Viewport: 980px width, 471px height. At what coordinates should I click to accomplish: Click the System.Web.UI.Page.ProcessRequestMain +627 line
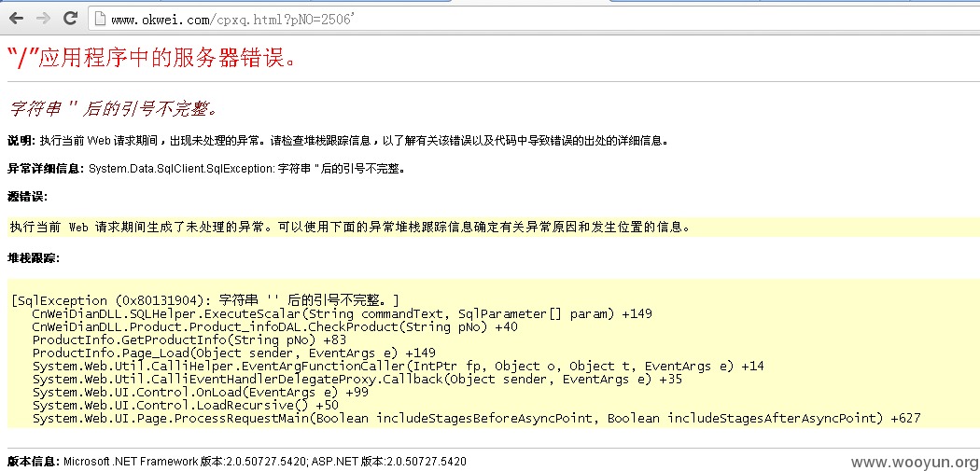pyautogui.click(x=476, y=419)
